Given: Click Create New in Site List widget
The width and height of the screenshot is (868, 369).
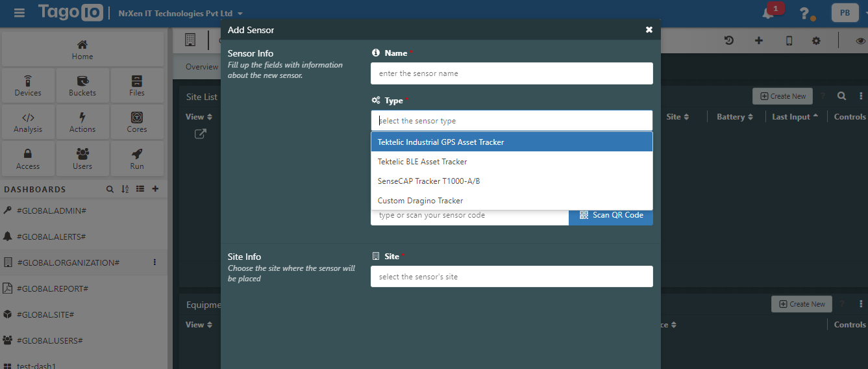Looking at the screenshot, I should click(782, 96).
